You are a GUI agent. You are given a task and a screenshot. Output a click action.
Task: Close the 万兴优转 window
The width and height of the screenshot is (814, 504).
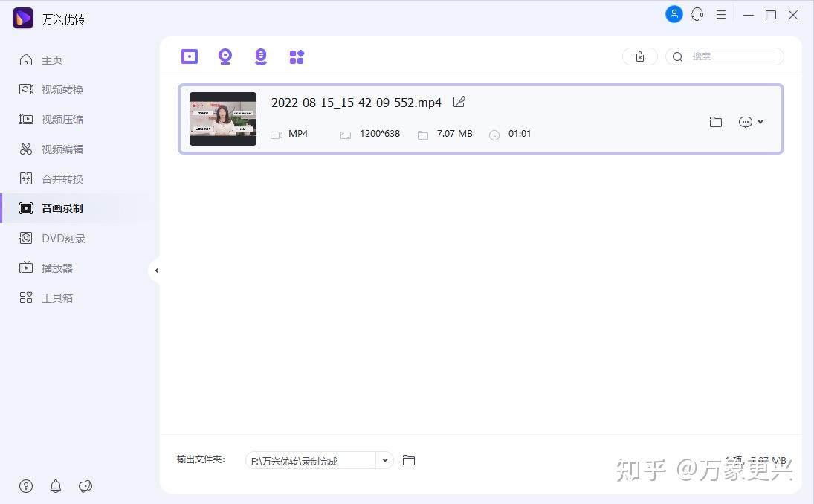point(793,15)
